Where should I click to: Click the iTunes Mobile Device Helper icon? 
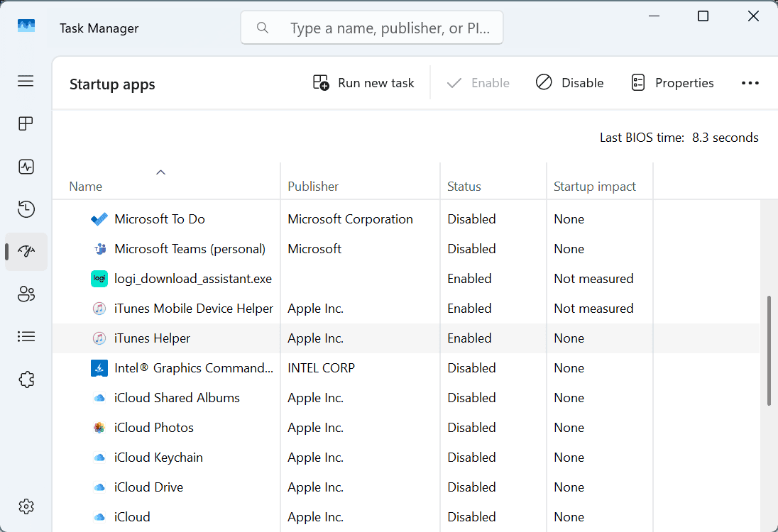tap(99, 309)
